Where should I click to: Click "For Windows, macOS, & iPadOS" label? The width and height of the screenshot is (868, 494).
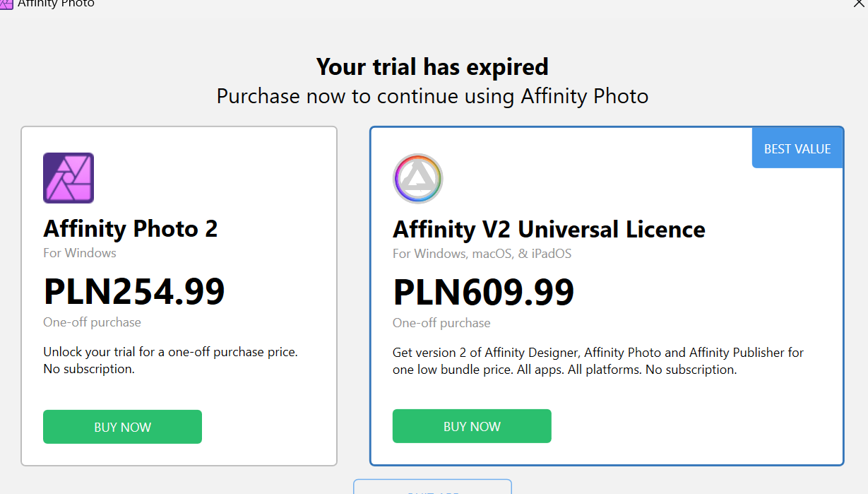[x=482, y=253]
